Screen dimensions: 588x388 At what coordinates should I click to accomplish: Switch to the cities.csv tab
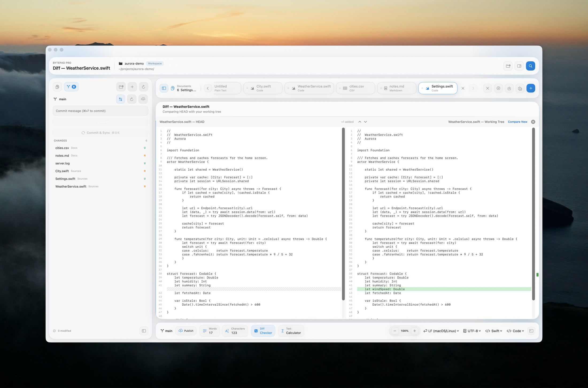355,88
